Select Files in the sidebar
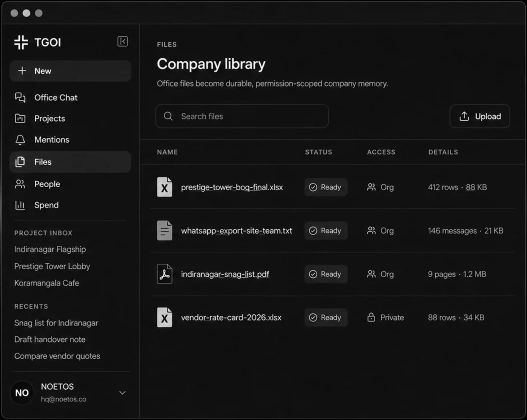Viewport: 527px width, 420px height. [x=70, y=162]
